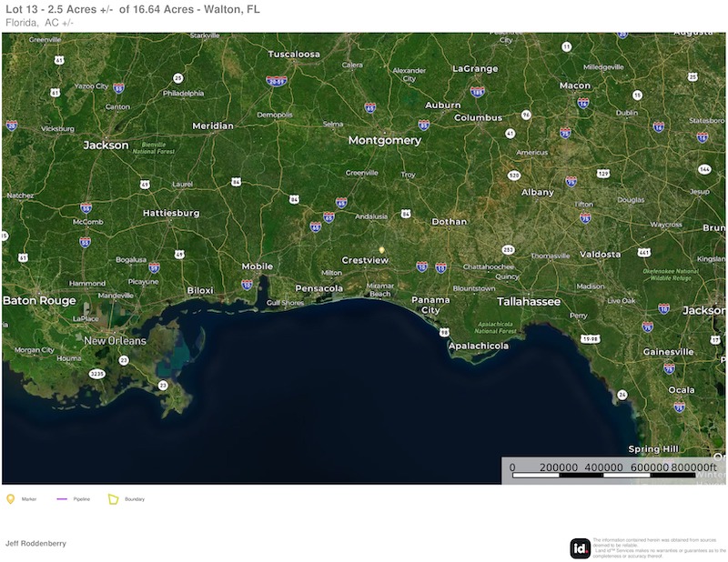Click the Marker pin icon in legend
This screenshot has width=728, height=562.
(x=11, y=498)
